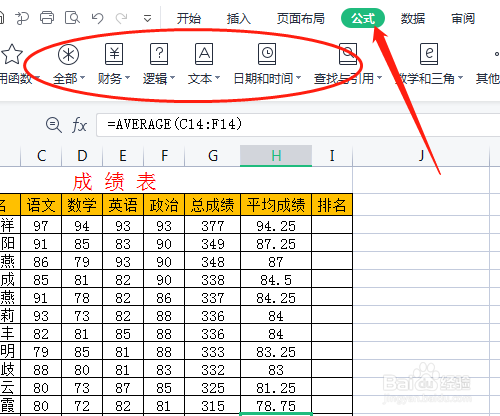Click the 逻辑 functions question-mark icon
Image resolution: width=500 pixels, height=416 pixels.
[159, 54]
